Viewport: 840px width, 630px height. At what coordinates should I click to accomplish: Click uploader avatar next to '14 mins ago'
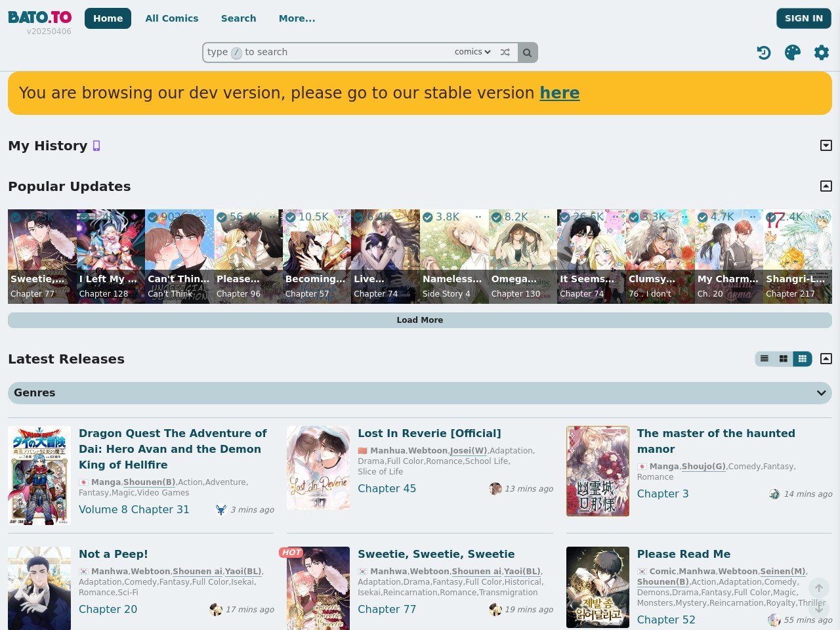pyautogui.click(x=774, y=494)
